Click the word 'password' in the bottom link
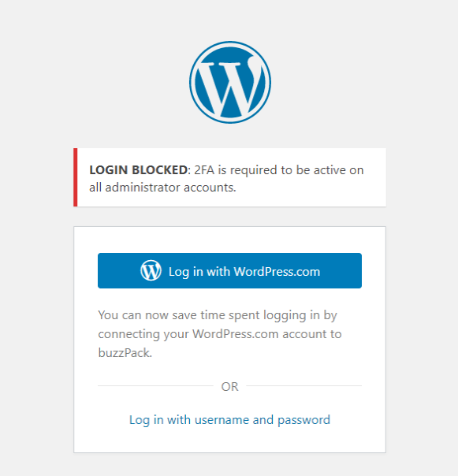This screenshot has height=476, width=458. [x=303, y=421]
